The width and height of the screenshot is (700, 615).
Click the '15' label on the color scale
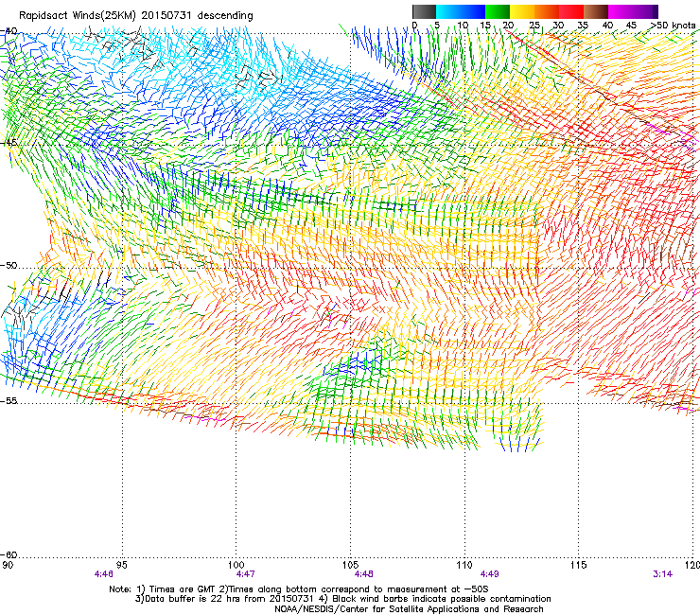(485, 26)
